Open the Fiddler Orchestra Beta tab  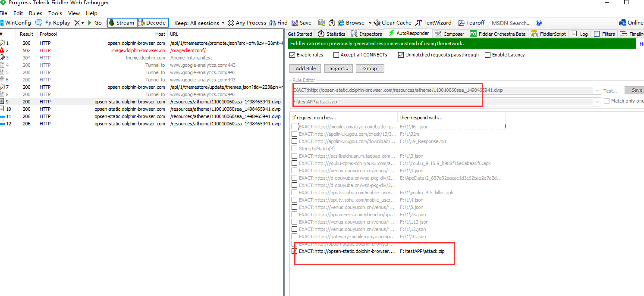(x=498, y=34)
